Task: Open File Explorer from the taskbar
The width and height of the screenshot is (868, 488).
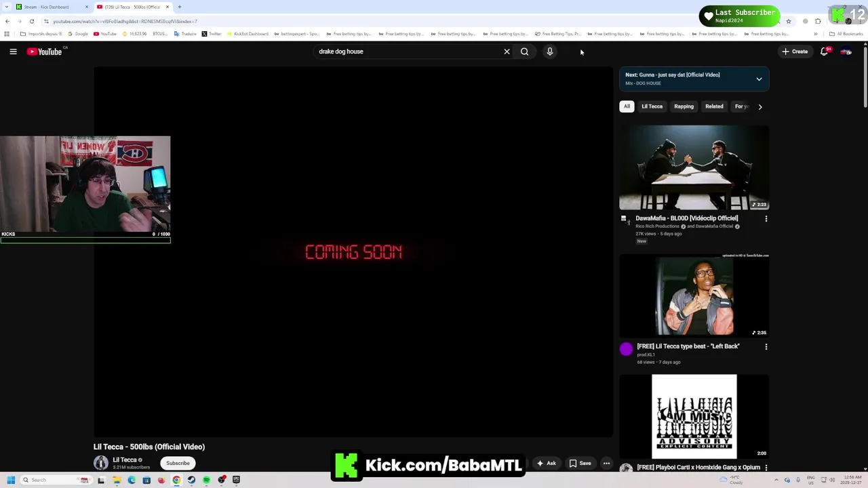Action: click(x=117, y=480)
